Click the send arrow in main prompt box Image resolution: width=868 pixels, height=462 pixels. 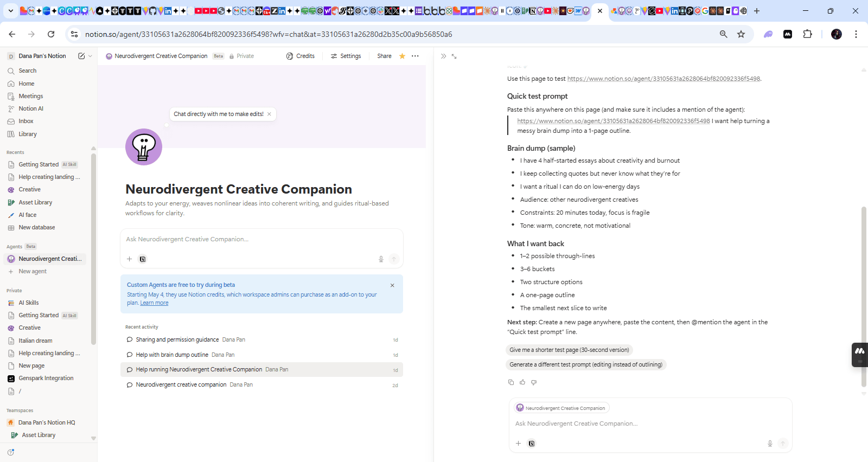(x=394, y=259)
